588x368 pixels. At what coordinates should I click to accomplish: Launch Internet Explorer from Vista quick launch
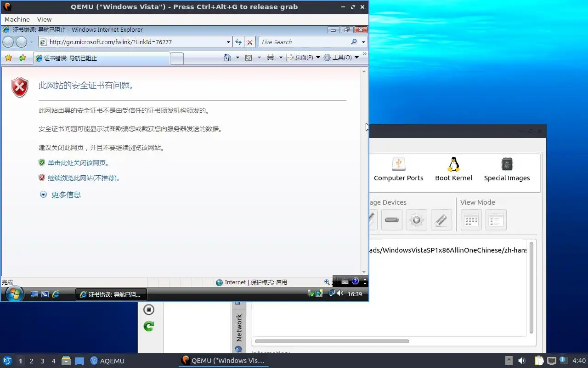(x=56, y=294)
